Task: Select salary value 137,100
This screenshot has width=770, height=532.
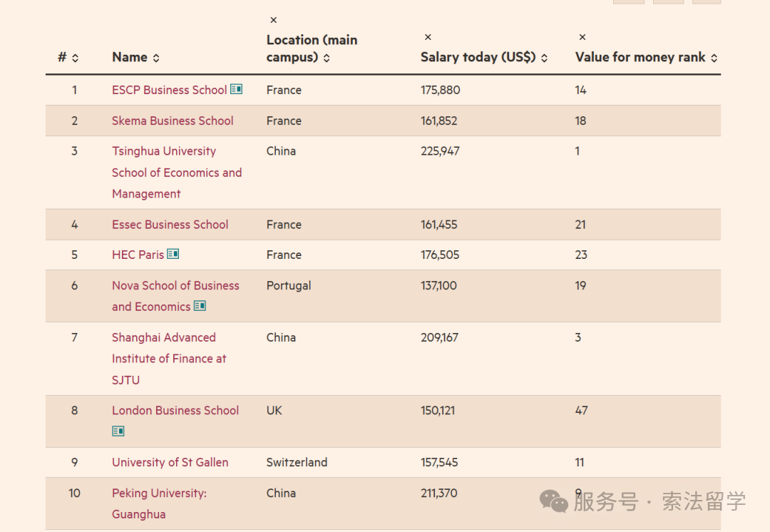Action: coord(438,285)
